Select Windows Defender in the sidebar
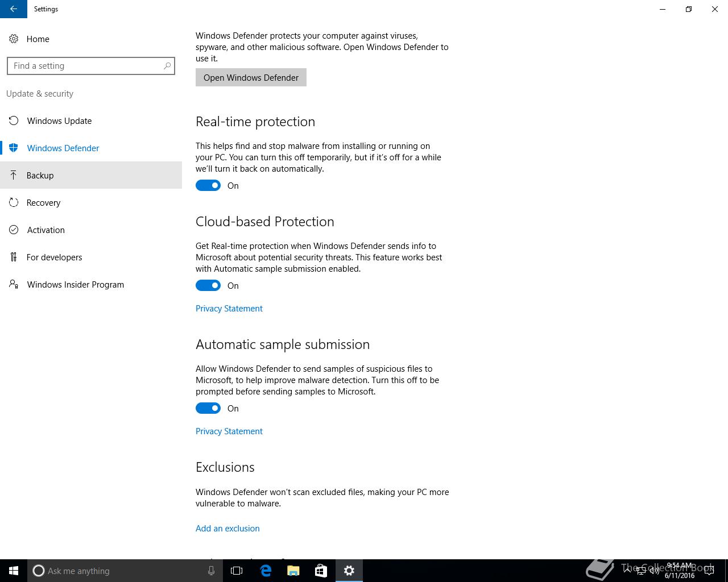The height and width of the screenshot is (582, 728). point(91,148)
